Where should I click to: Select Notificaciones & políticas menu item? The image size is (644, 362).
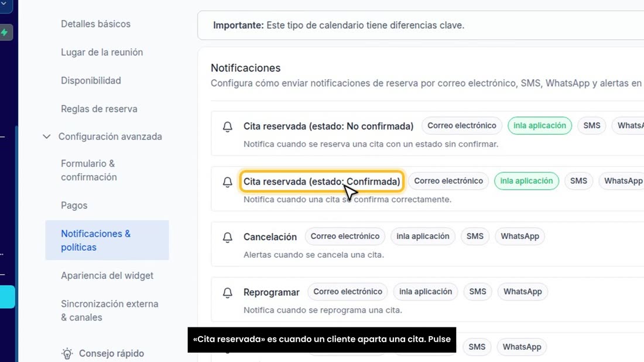point(107,240)
